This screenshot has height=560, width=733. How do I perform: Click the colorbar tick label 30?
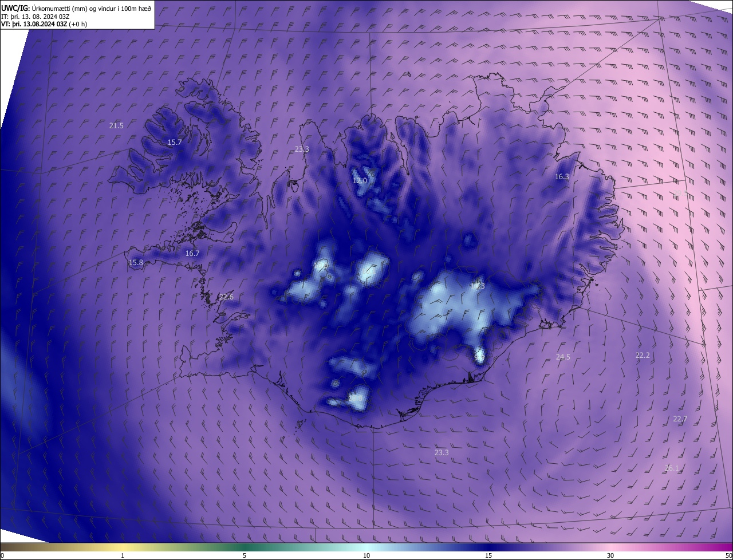tap(610, 555)
